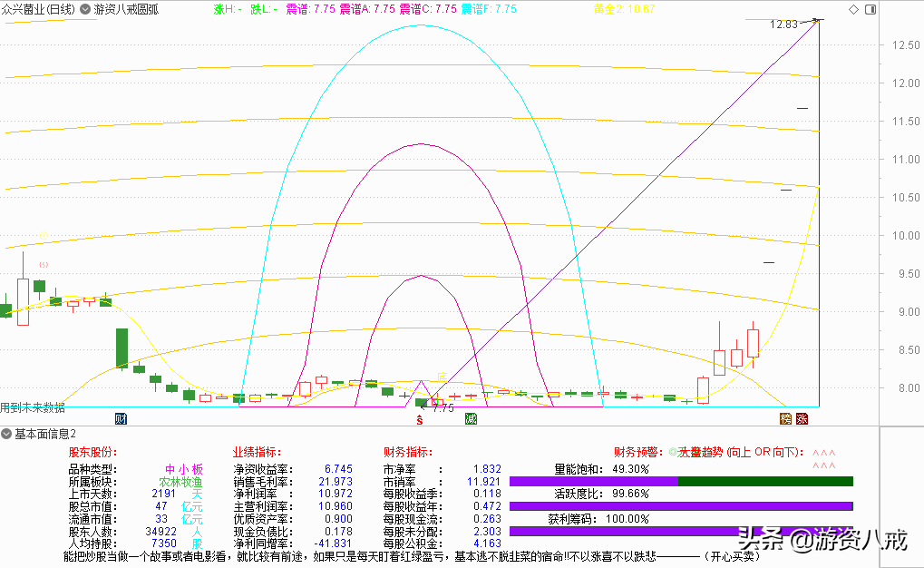Click the 游资八戒圆弧 indicator name
924x568 pixels.
click(126, 9)
